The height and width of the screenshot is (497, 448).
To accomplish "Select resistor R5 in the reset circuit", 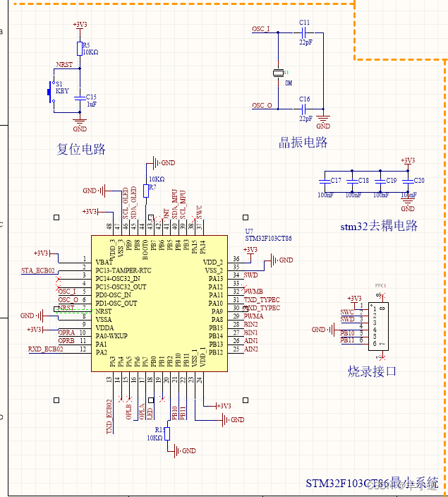I will pyautogui.click(x=80, y=49).
